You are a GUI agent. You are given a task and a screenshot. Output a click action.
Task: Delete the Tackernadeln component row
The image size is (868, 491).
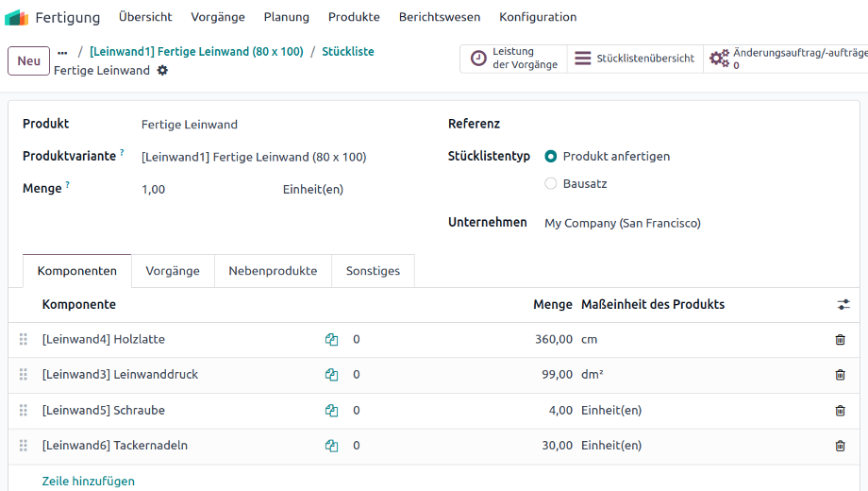click(x=840, y=446)
